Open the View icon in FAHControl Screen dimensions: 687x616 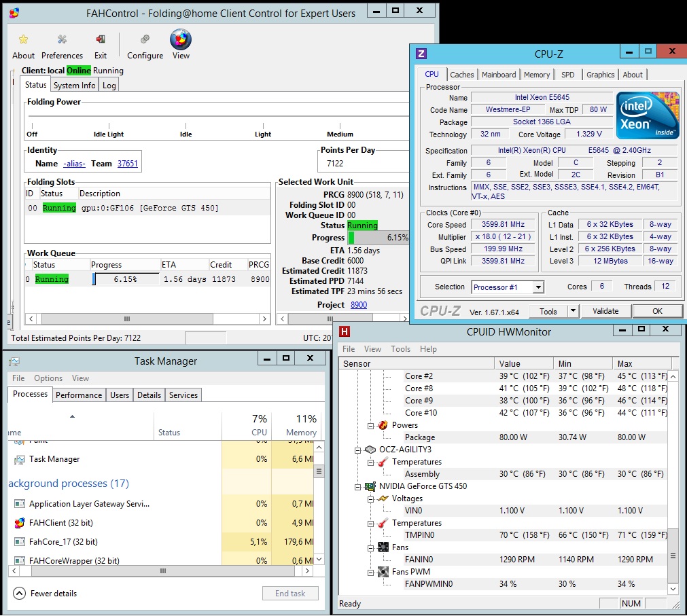coord(181,39)
